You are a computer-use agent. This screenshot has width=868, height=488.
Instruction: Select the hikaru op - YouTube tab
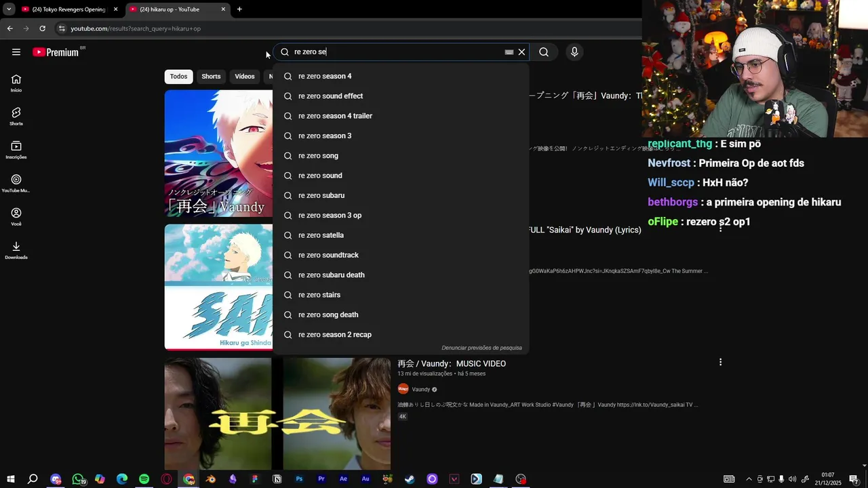(178, 9)
